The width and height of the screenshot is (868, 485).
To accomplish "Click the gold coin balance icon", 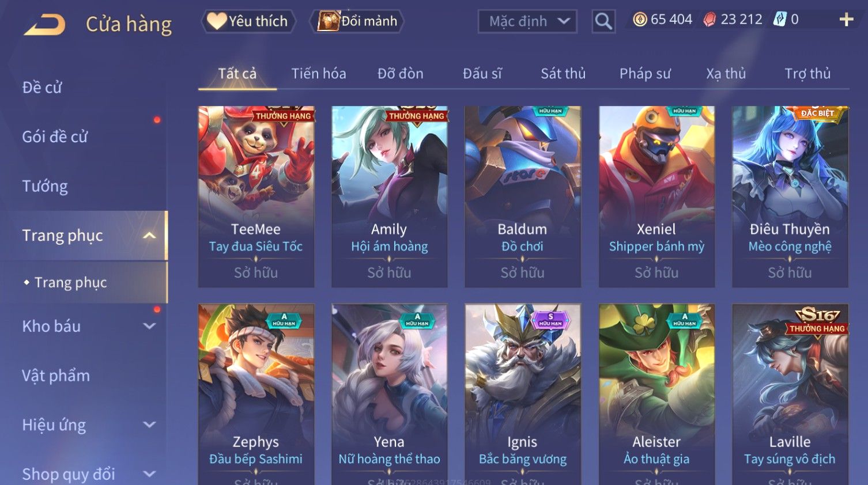I will point(640,20).
